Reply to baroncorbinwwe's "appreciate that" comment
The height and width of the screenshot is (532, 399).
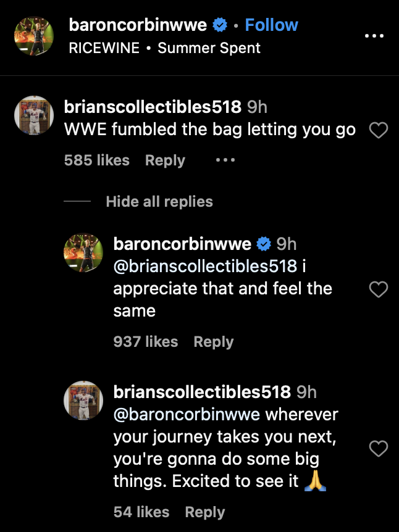214,342
